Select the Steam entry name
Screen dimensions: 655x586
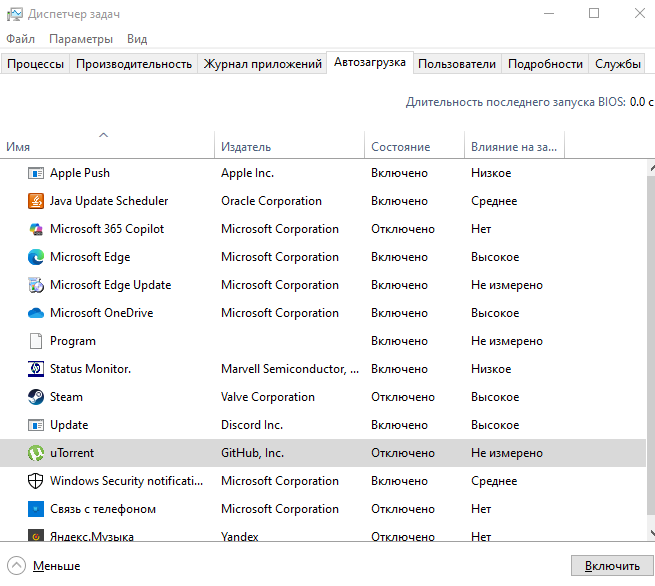pos(66,397)
